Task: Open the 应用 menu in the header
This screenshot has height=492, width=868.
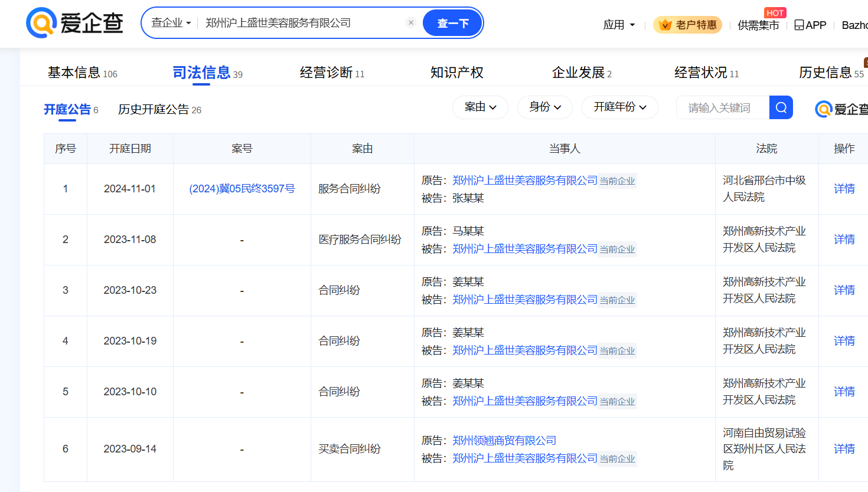Action: coord(619,25)
